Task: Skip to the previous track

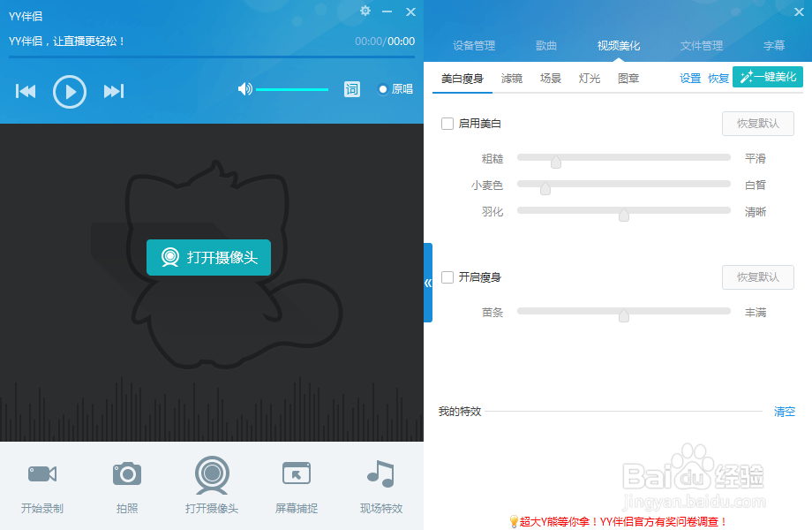Action: [x=26, y=91]
